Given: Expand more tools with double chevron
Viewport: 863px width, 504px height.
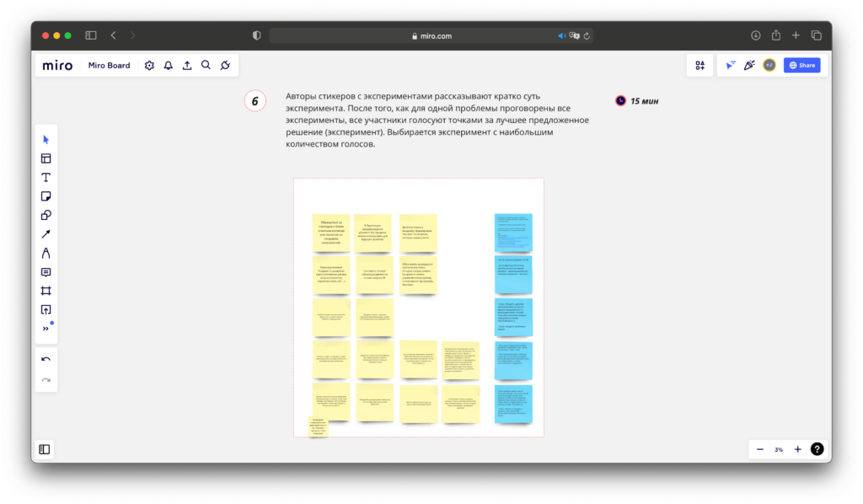Looking at the screenshot, I should point(46,329).
